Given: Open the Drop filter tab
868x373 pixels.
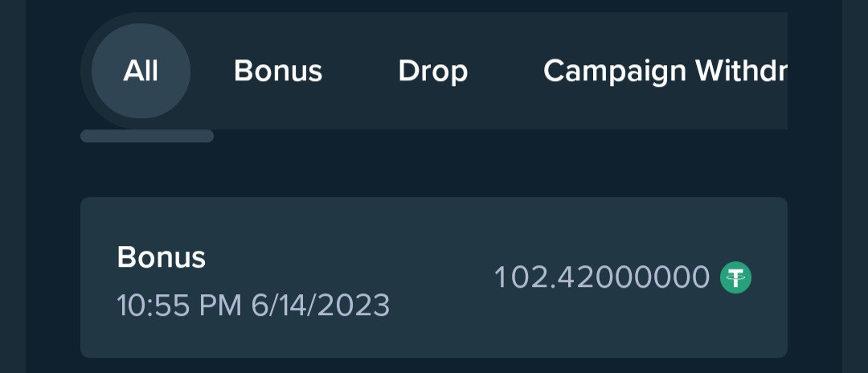Looking at the screenshot, I should pos(433,71).
